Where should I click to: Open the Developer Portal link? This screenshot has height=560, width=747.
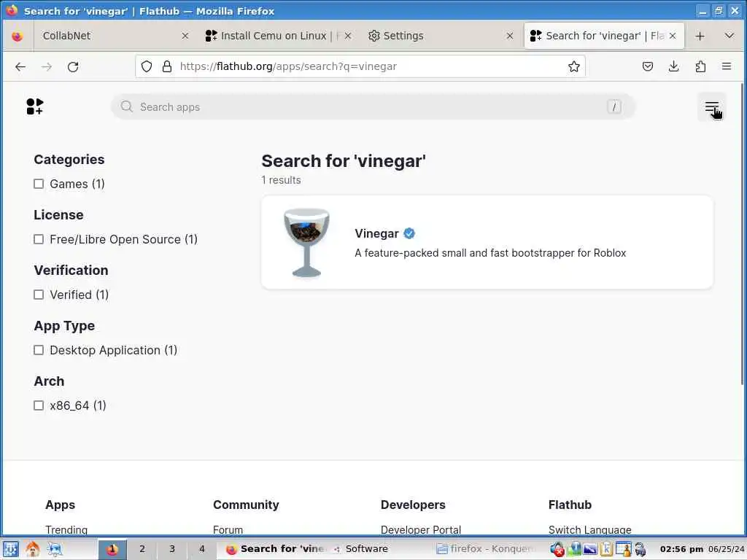pyautogui.click(x=421, y=529)
